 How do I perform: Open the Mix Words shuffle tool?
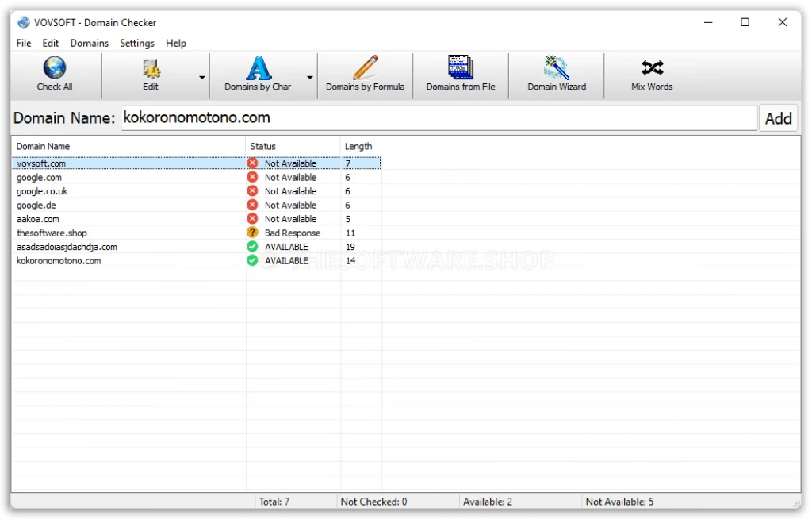click(x=652, y=75)
